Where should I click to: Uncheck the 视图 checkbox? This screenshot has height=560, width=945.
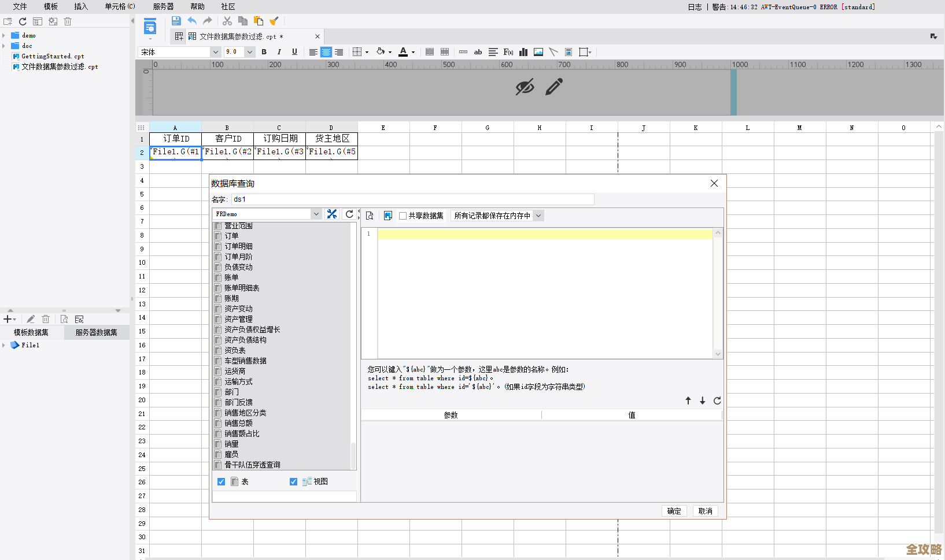tap(294, 481)
